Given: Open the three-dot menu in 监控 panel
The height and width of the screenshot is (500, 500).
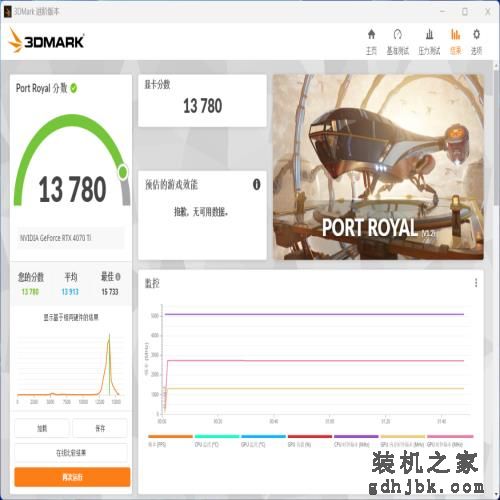Looking at the screenshot, I should (476, 283).
